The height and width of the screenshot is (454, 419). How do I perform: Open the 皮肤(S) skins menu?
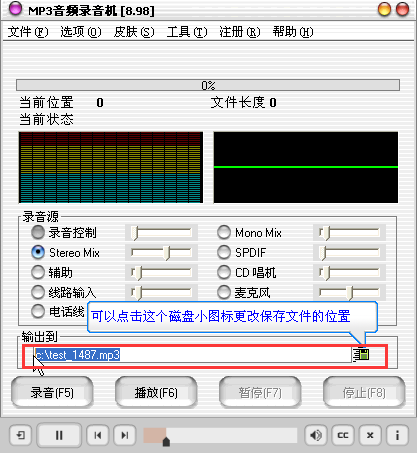tap(134, 32)
